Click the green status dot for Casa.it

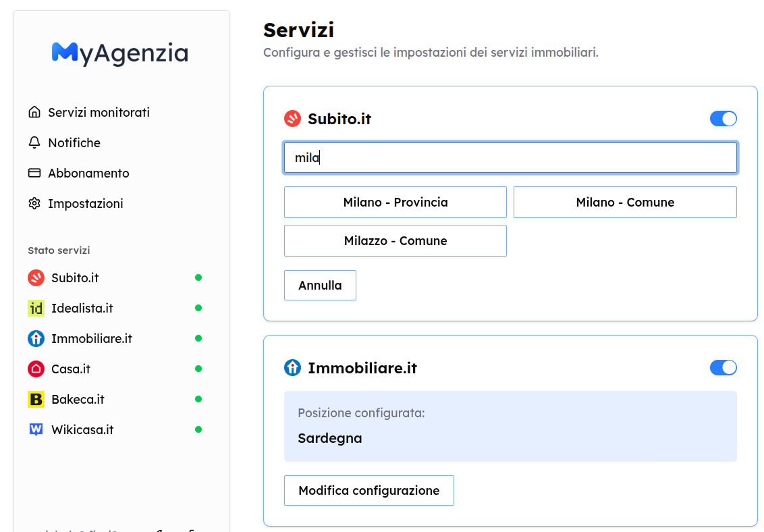pyautogui.click(x=198, y=369)
